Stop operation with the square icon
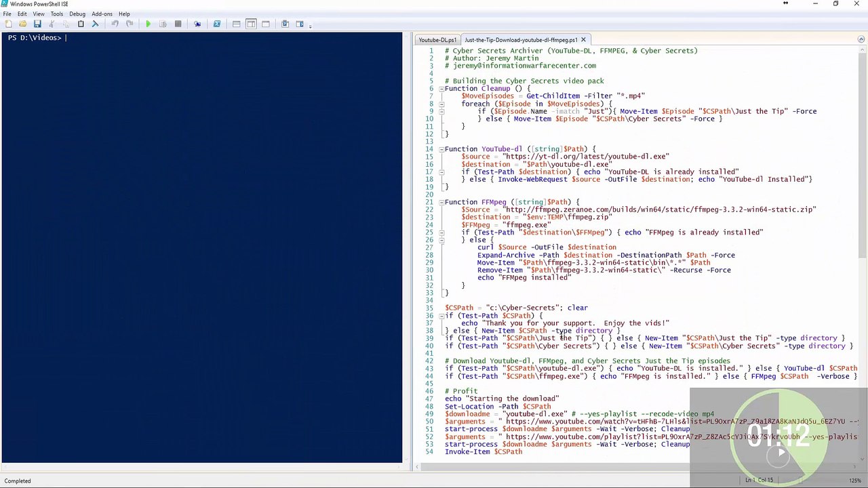The height and width of the screenshot is (488, 868). [178, 24]
